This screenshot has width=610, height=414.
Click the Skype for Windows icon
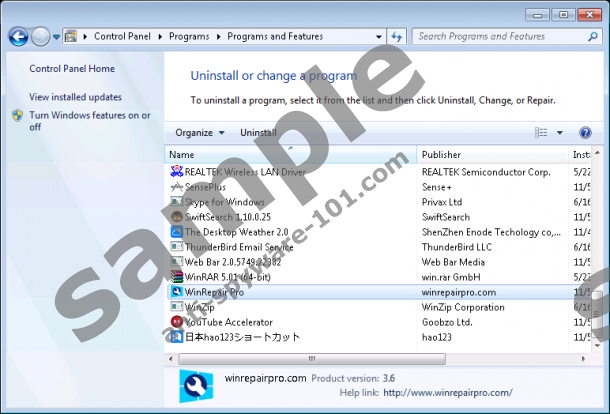pyautogui.click(x=176, y=202)
